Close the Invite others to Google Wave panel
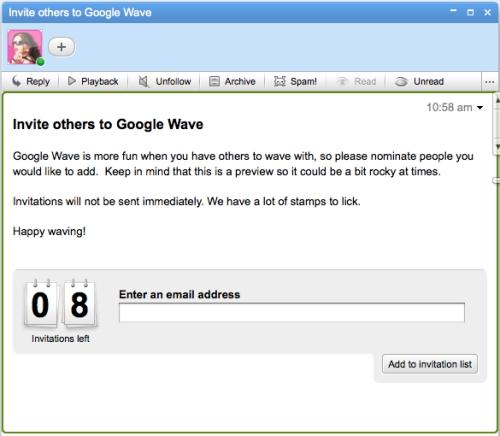This screenshot has height=436, width=500. tap(487, 12)
